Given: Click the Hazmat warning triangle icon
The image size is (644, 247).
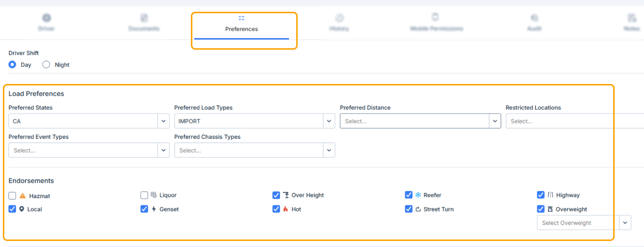Looking at the screenshot, I should tap(23, 196).
